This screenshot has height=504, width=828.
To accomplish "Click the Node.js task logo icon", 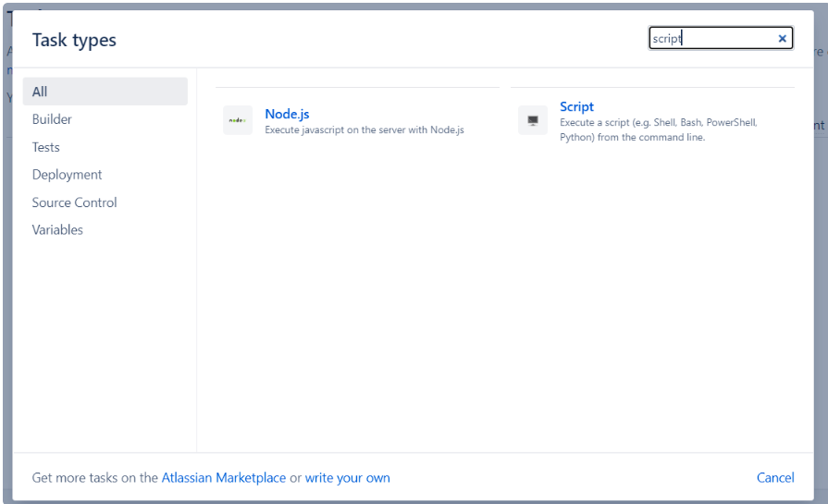I will 238,120.
